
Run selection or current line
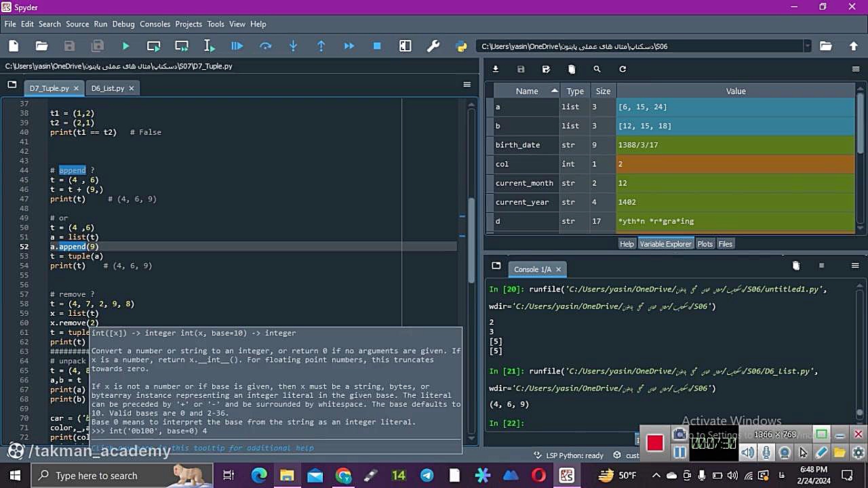(210, 46)
